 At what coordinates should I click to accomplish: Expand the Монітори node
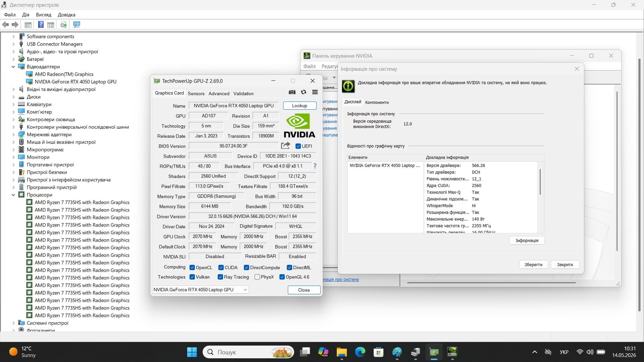click(x=13, y=157)
